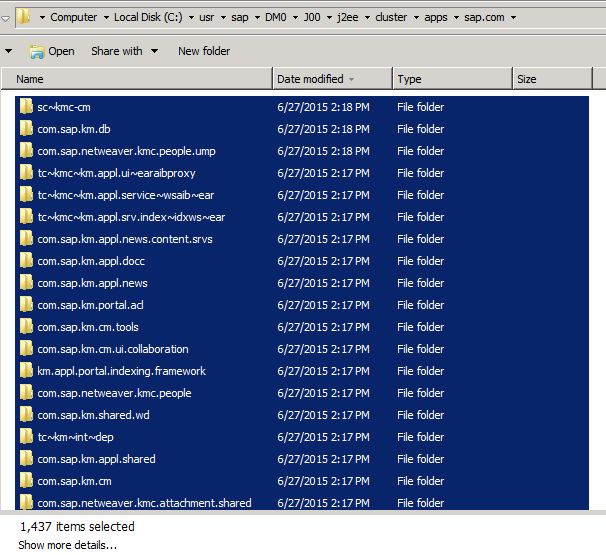Select km.appl.portal.indexing.framework folder name

click(121, 371)
